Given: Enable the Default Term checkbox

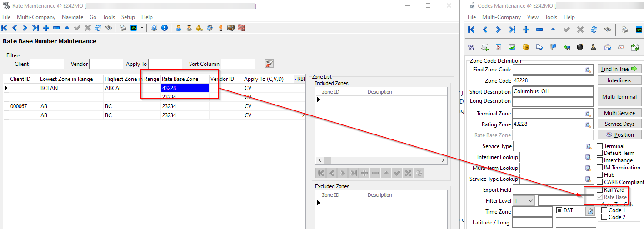Looking at the screenshot, I should pos(599,153).
